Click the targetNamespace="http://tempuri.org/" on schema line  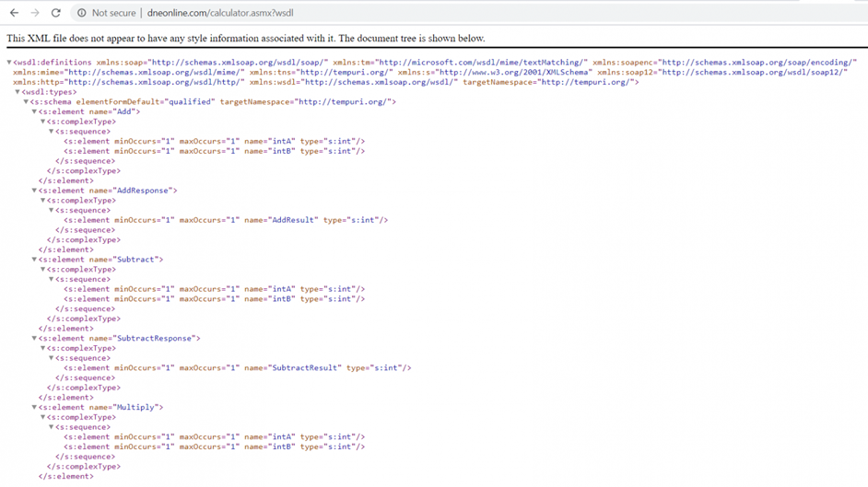(x=306, y=101)
